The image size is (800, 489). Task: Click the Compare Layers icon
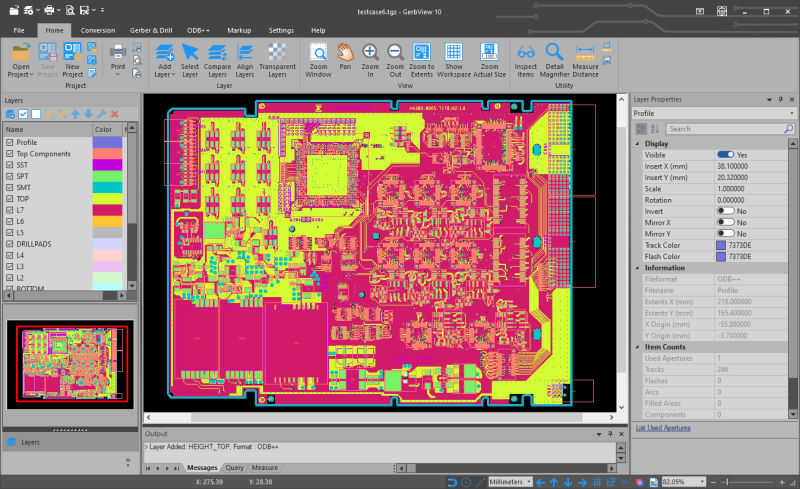(217, 58)
